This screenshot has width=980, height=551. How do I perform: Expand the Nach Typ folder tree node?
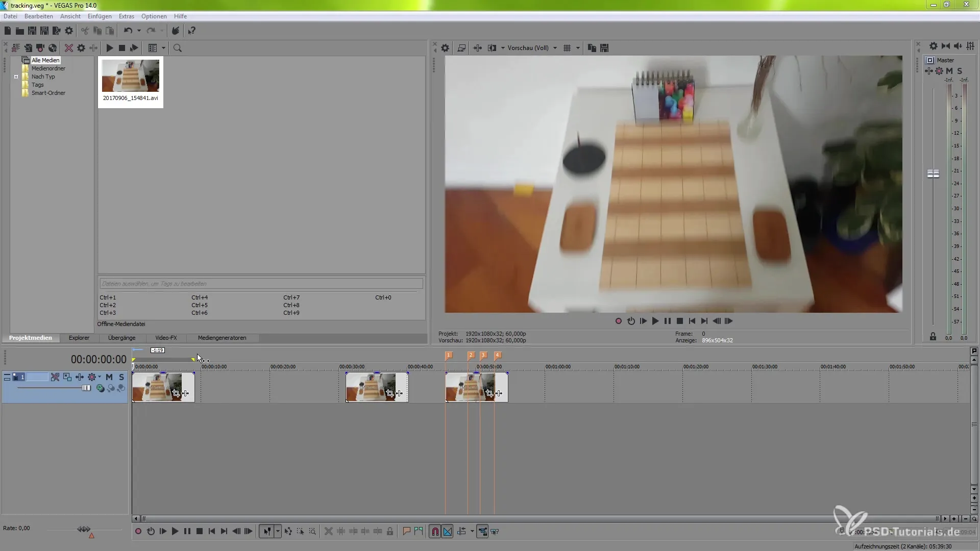coord(16,77)
